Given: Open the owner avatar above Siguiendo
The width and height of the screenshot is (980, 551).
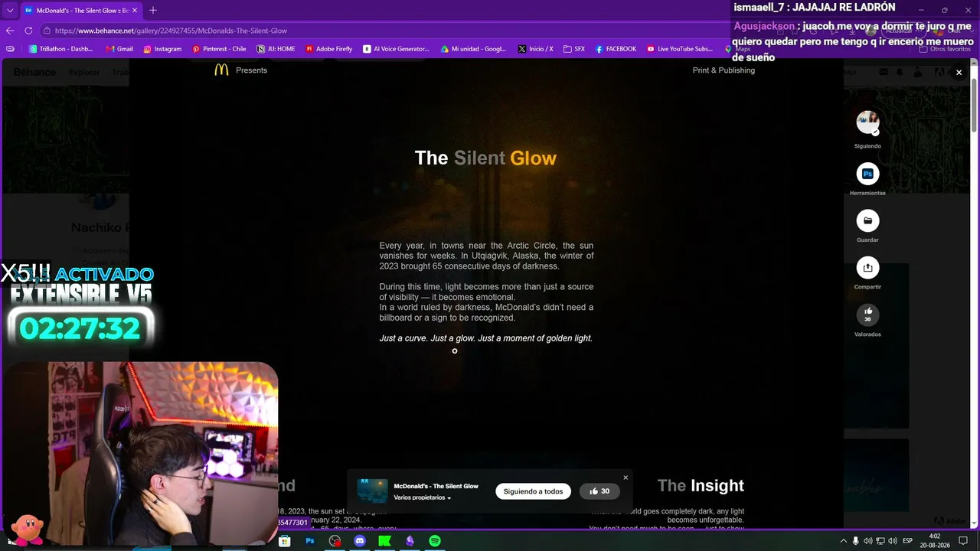Looking at the screenshot, I should click(x=867, y=122).
